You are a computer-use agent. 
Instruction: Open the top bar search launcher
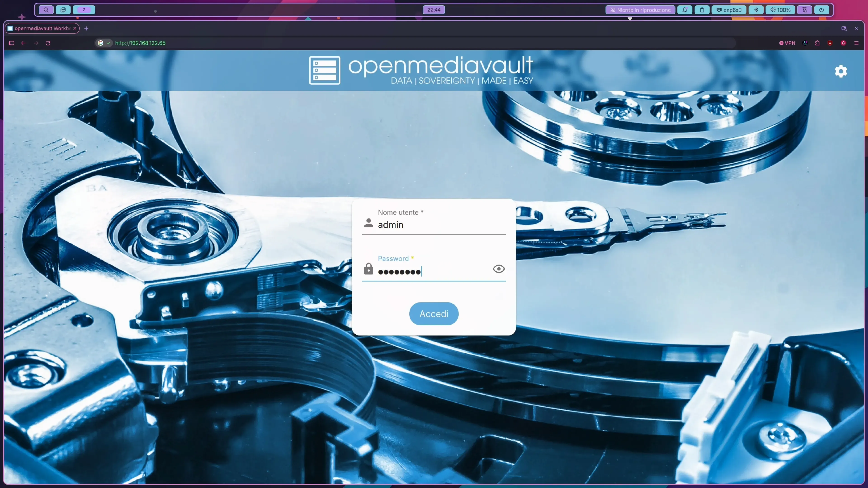(x=46, y=10)
